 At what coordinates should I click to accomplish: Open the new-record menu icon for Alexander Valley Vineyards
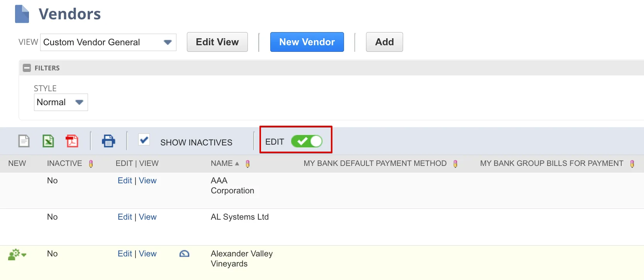coord(17,254)
